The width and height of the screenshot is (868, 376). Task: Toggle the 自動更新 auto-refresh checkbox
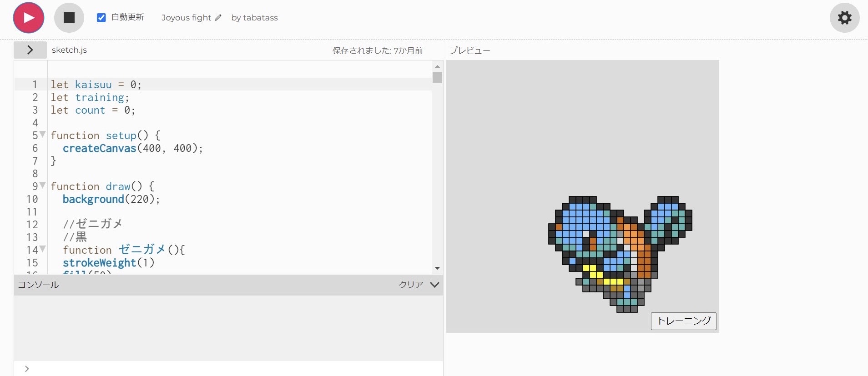coord(101,18)
